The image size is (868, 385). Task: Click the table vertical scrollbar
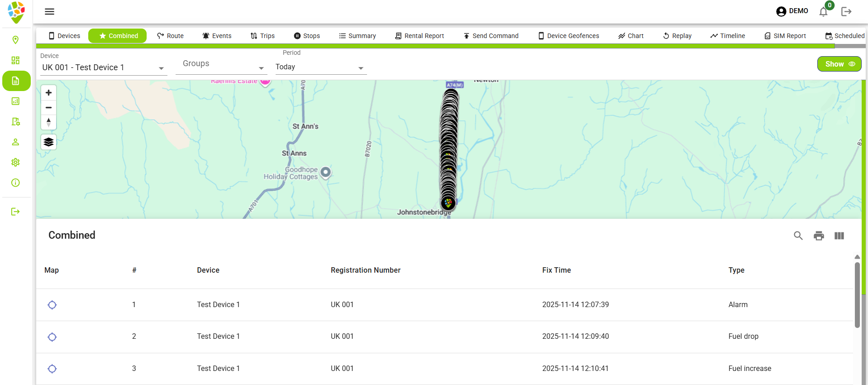tap(857, 294)
